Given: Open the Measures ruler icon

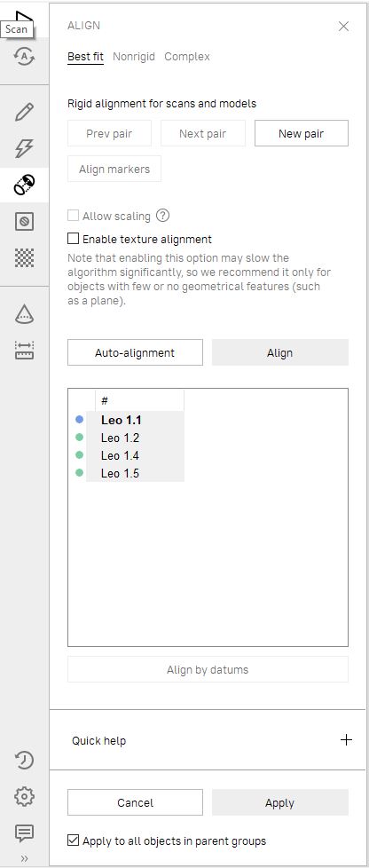Looking at the screenshot, I should 24,351.
